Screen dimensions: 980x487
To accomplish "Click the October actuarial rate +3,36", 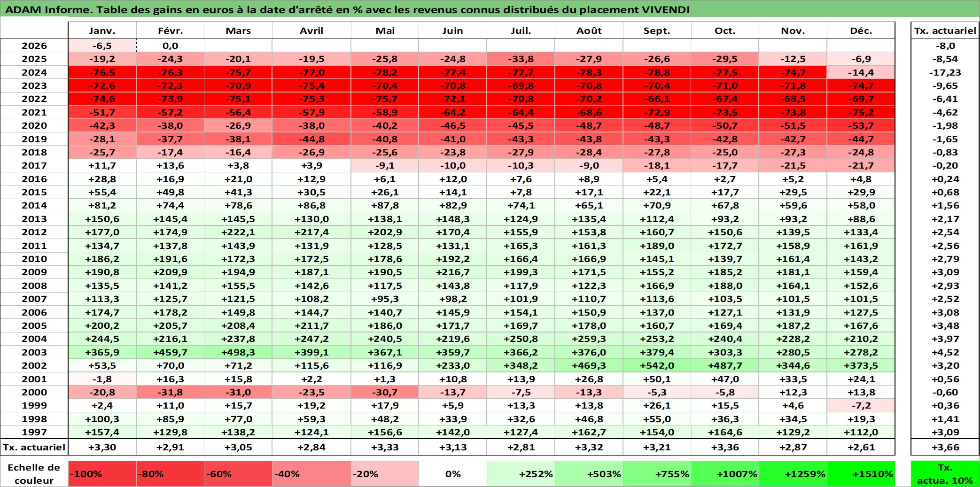I will (725, 447).
